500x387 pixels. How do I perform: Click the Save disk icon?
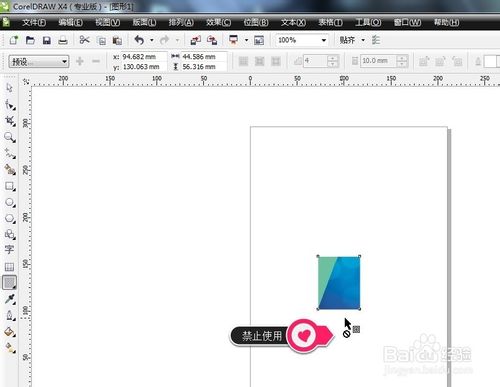pyautogui.click(x=47, y=40)
